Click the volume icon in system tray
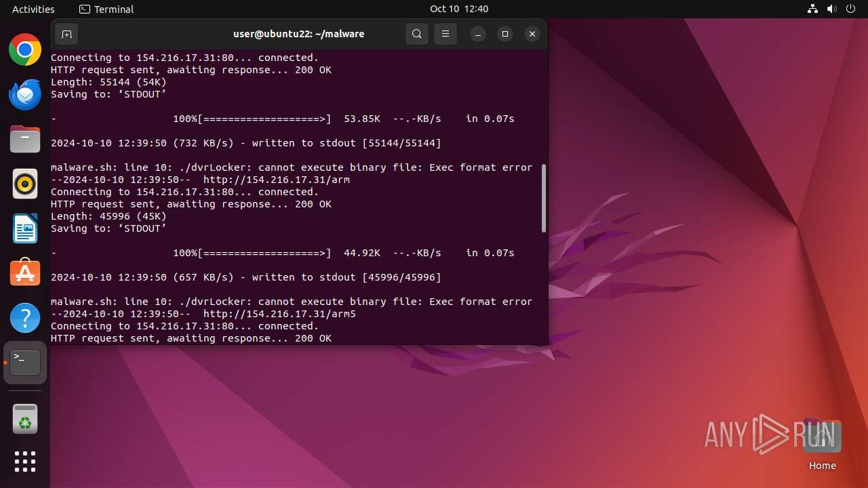 tap(832, 9)
